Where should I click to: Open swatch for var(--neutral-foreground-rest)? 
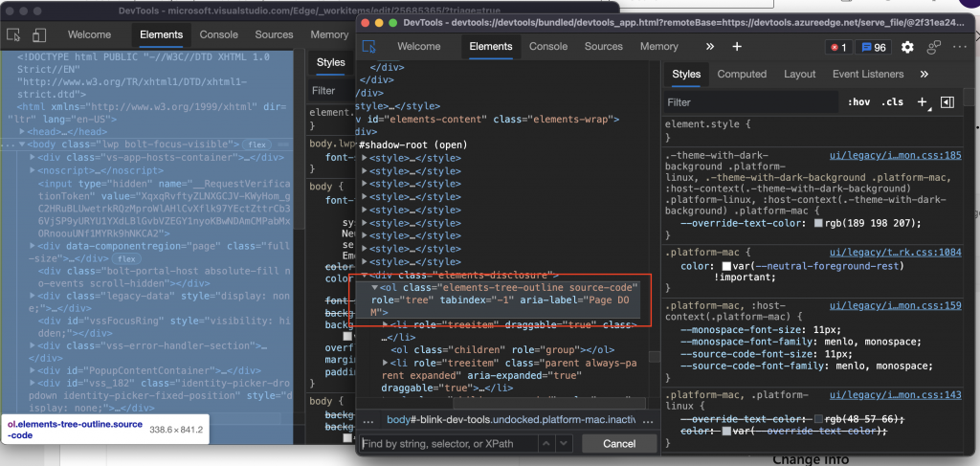click(x=727, y=266)
